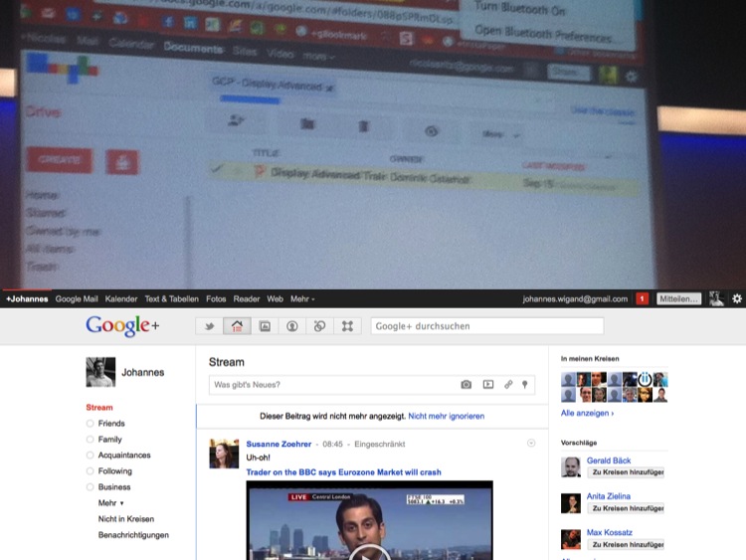Open the Photos icon in Google+ toolbar
Screen dimensions: 746x560
tap(265, 326)
